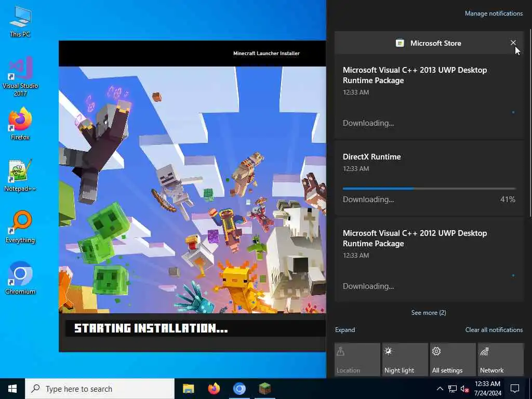Click the Microsoft Store header icon
Screen dimensions: 532x399
[x=400, y=43]
